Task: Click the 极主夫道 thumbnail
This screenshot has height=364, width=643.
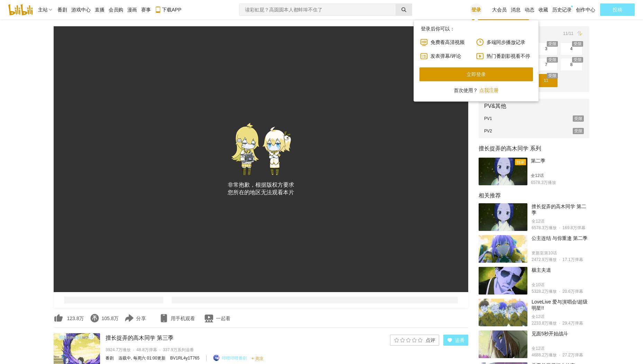Action: coord(503,281)
